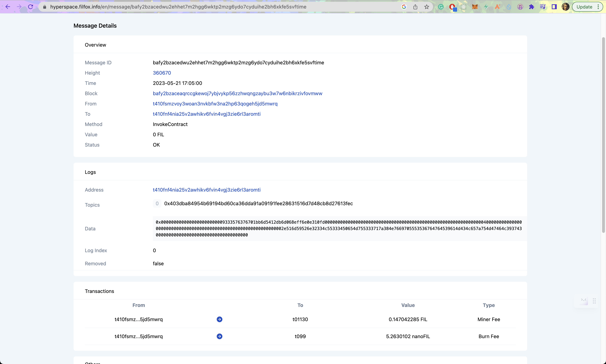Viewport: 606px width, 364px height.
Task: Click the Grammarly extension icon
Action: click(x=441, y=7)
